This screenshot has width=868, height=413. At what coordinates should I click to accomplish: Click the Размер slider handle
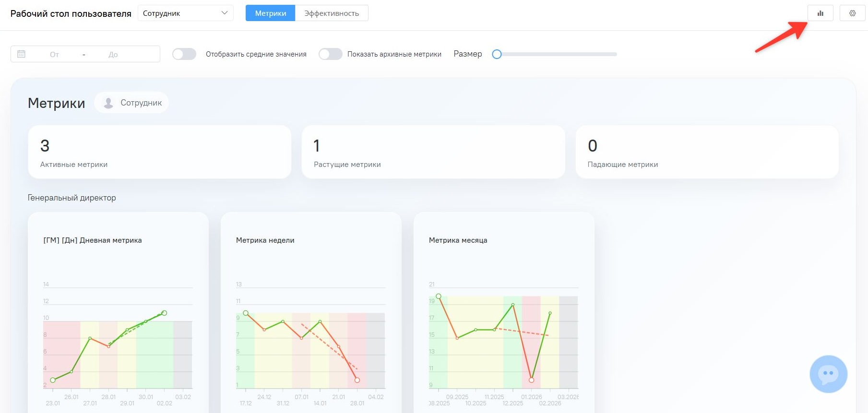[497, 54]
